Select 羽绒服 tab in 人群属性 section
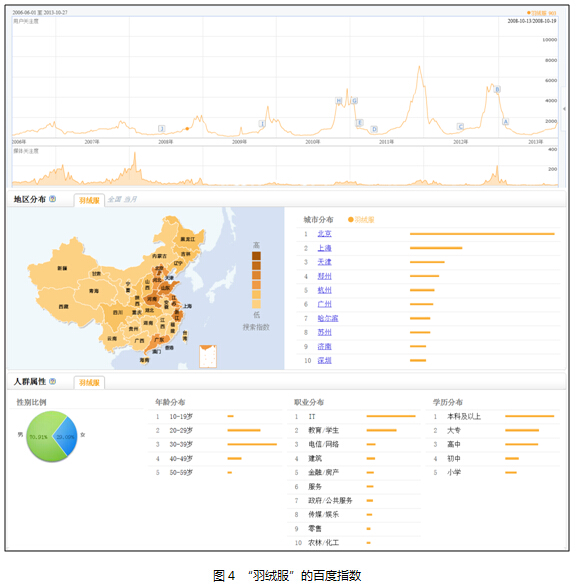 click(x=89, y=382)
